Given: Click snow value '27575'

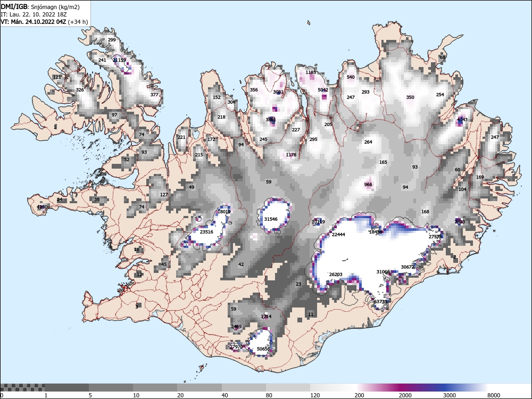Looking at the screenshot, I should click(435, 237).
